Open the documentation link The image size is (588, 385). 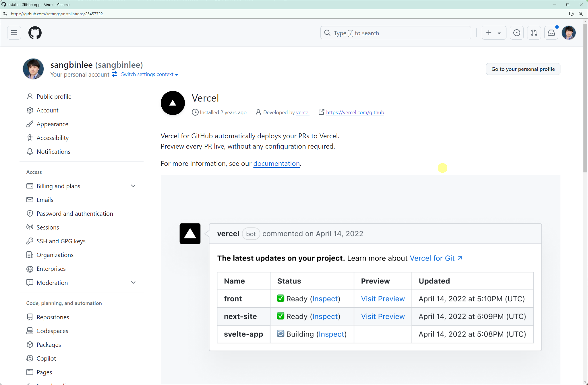click(x=276, y=164)
